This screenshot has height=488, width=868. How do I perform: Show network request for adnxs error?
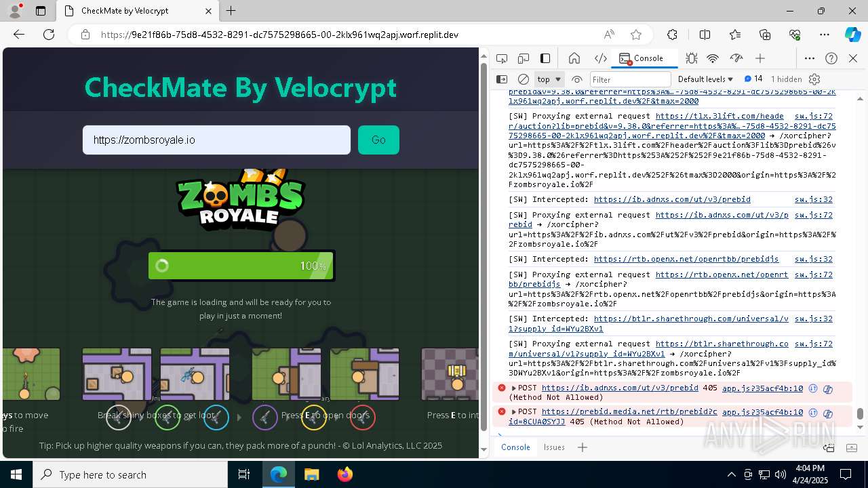pos(812,388)
